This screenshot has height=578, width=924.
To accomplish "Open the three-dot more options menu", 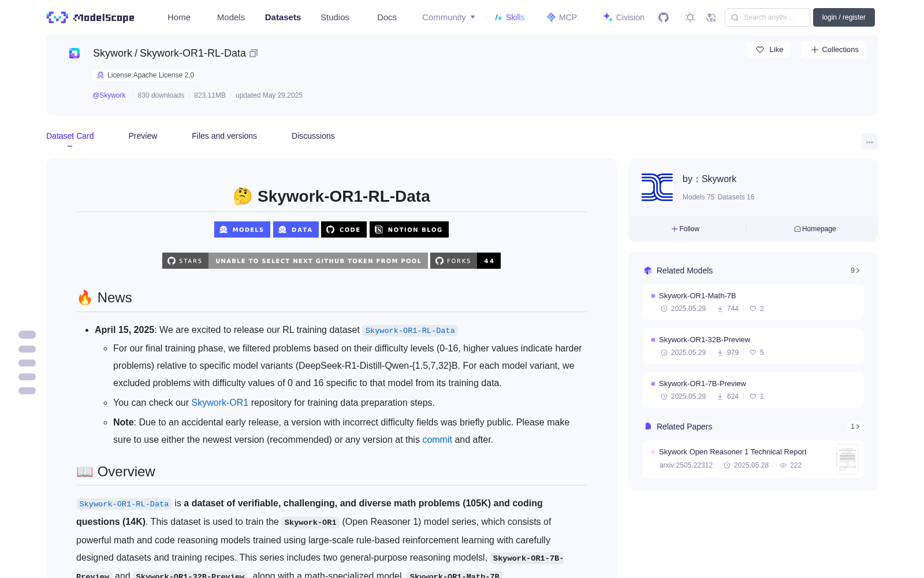I will pyautogui.click(x=870, y=142).
